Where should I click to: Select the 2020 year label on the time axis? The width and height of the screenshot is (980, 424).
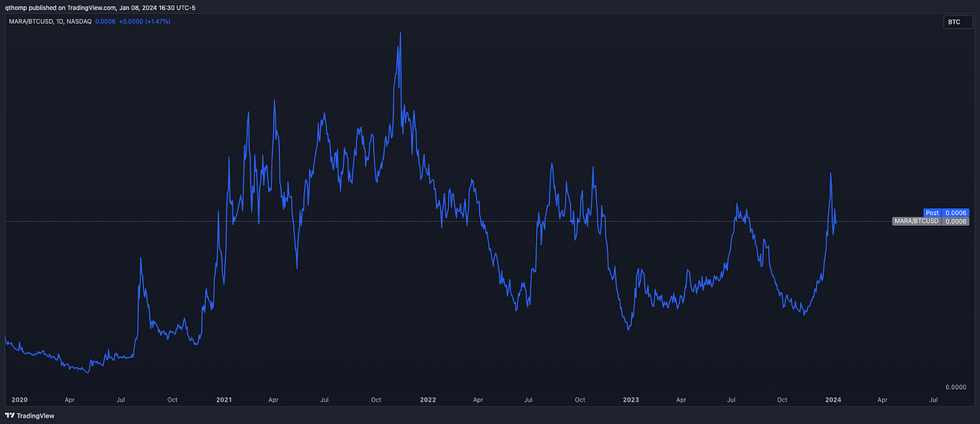(x=19, y=400)
